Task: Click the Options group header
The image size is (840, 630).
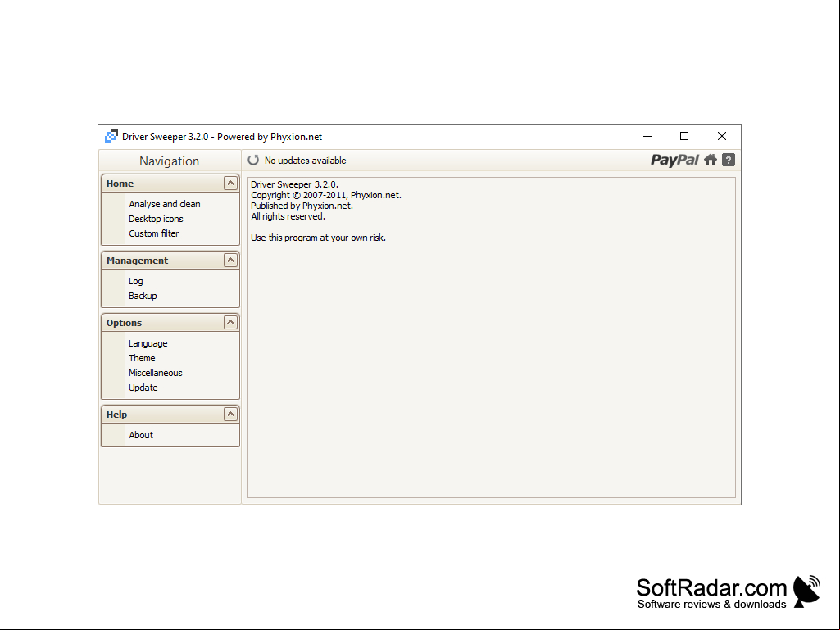Action: [170, 323]
